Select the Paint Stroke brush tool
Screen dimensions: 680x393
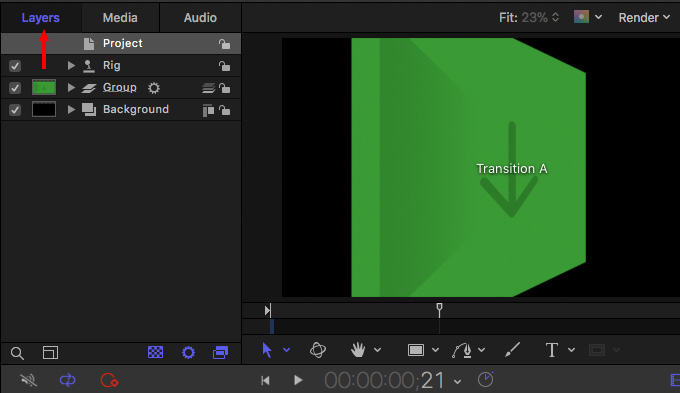tap(512, 350)
